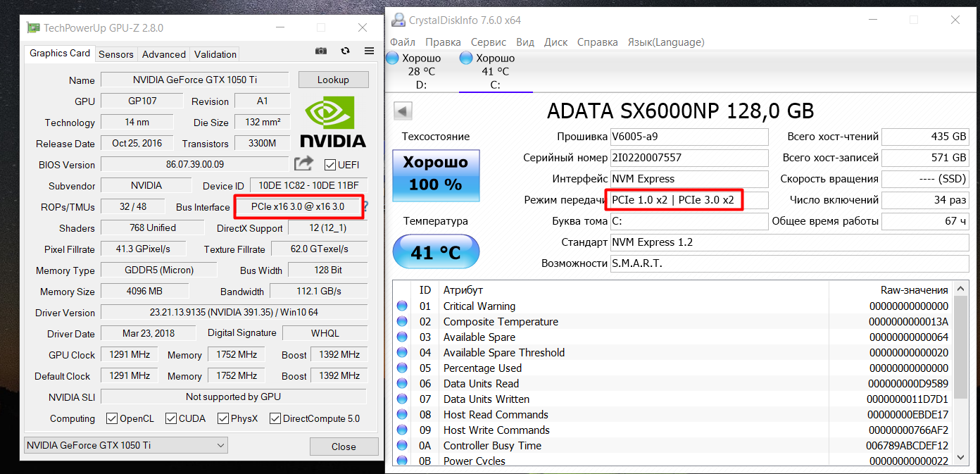Click the GPU-Z title bar app icon
The width and height of the screenshot is (980, 474).
pyautogui.click(x=33, y=27)
